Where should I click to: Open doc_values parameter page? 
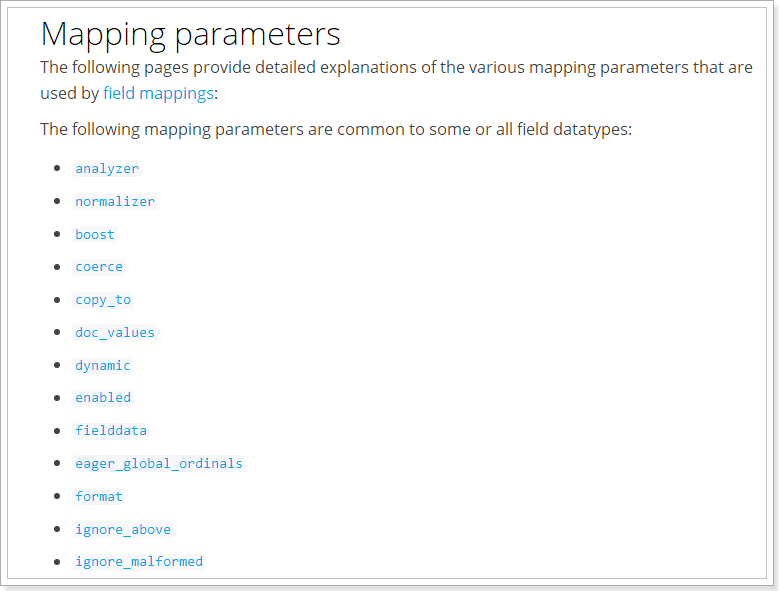point(115,333)
